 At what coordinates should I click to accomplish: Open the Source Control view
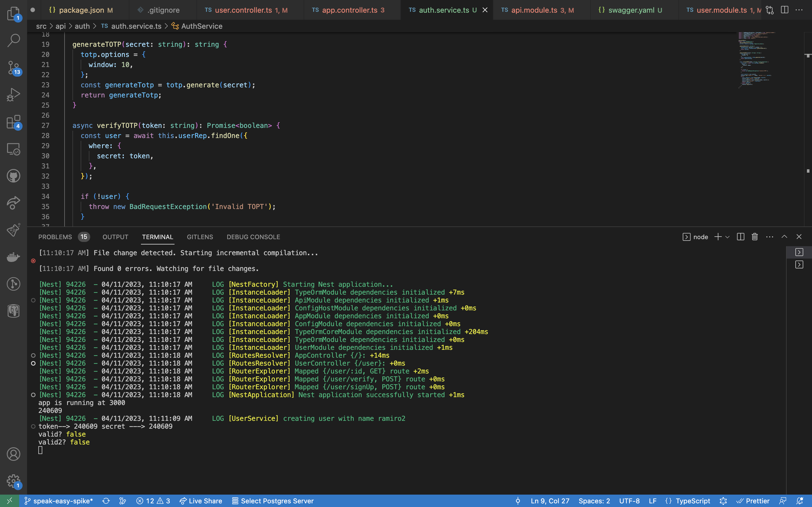click(14, 67)
